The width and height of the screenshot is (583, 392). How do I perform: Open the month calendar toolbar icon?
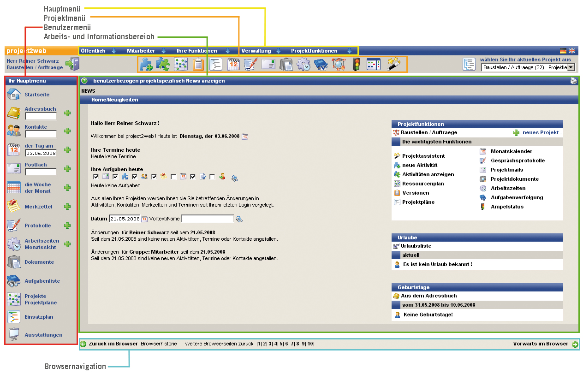click(233, 65)
